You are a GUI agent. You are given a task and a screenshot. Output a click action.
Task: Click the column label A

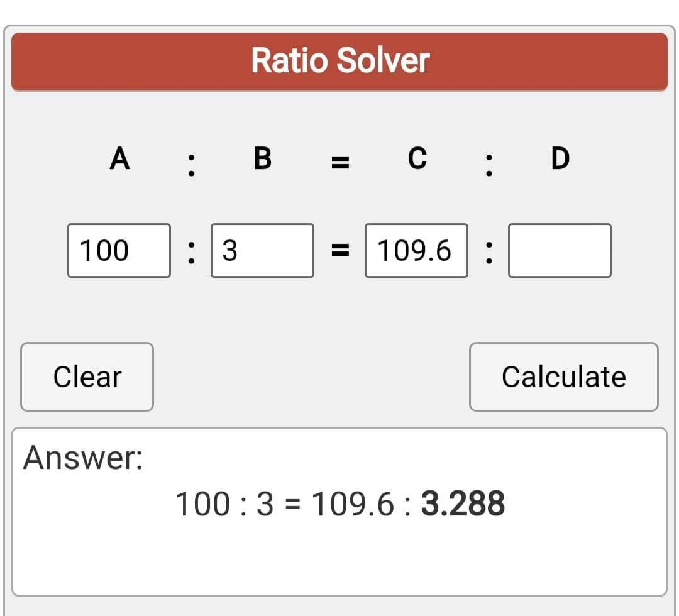coord(119,158)
